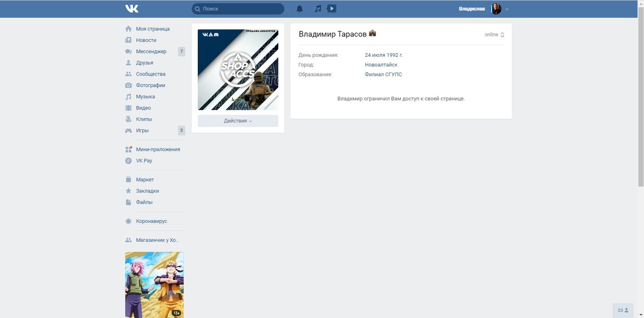644x318 pixels.
Task: Open Закладки from the sidebar
Action: pos(147,191)
